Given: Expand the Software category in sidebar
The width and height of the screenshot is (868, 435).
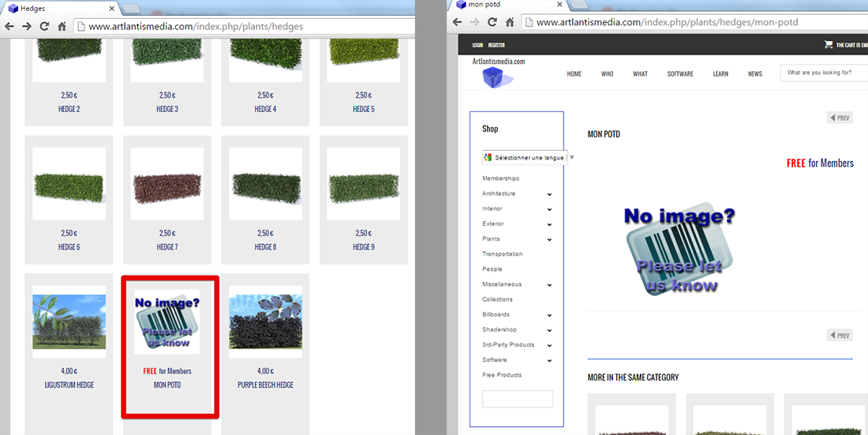Looking at the screenshot, I should click(549, 360).
